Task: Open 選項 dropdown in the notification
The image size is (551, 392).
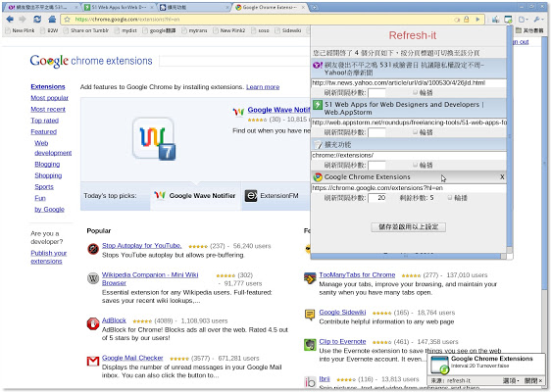Action: click(x=511, y=380)
